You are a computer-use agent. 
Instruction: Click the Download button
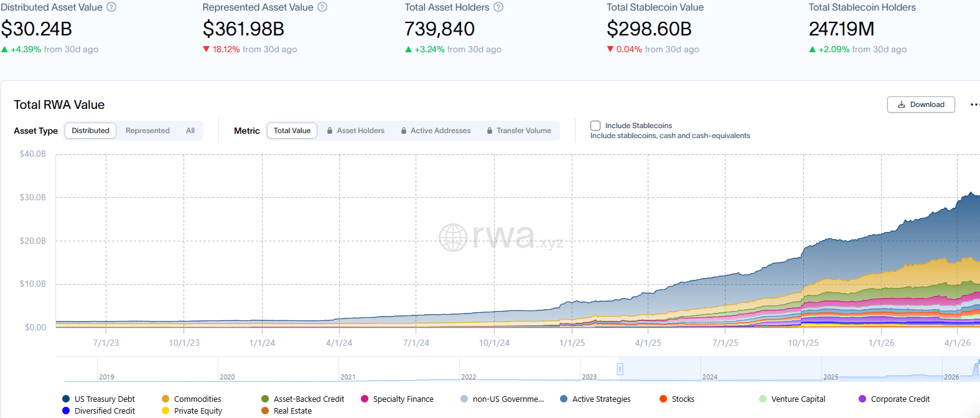[x=921, y=104]
